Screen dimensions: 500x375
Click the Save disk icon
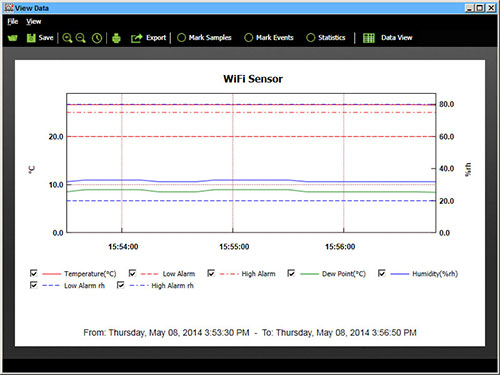click(x=31, y=38)
